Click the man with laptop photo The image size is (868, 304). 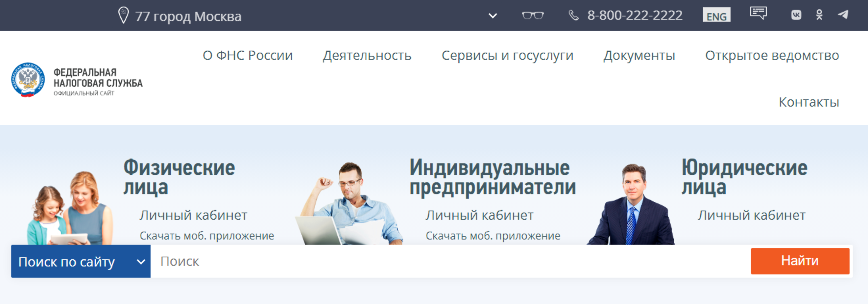point(350,204)
